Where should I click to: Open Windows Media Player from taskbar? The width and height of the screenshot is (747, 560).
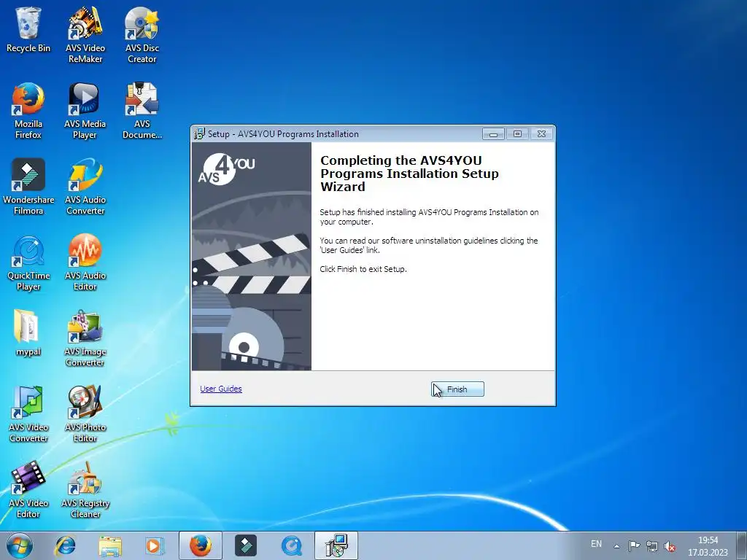coord(155,545)
